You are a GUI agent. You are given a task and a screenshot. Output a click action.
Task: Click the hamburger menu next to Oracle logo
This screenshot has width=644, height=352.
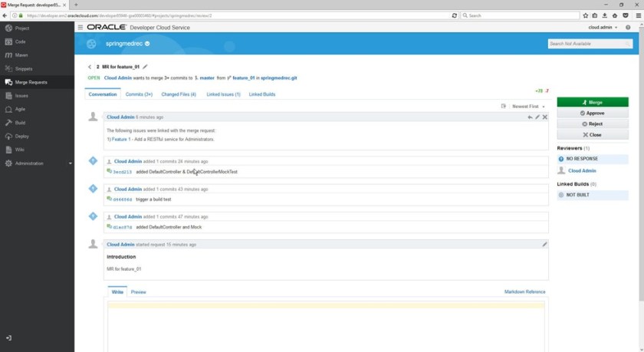[80, 28]
